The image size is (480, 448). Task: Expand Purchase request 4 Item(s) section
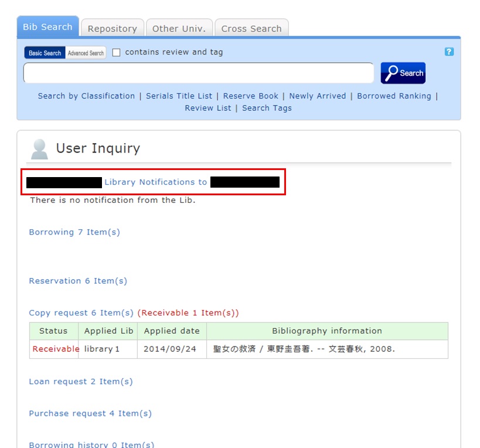pyautogui.click(x=90, y=413)
